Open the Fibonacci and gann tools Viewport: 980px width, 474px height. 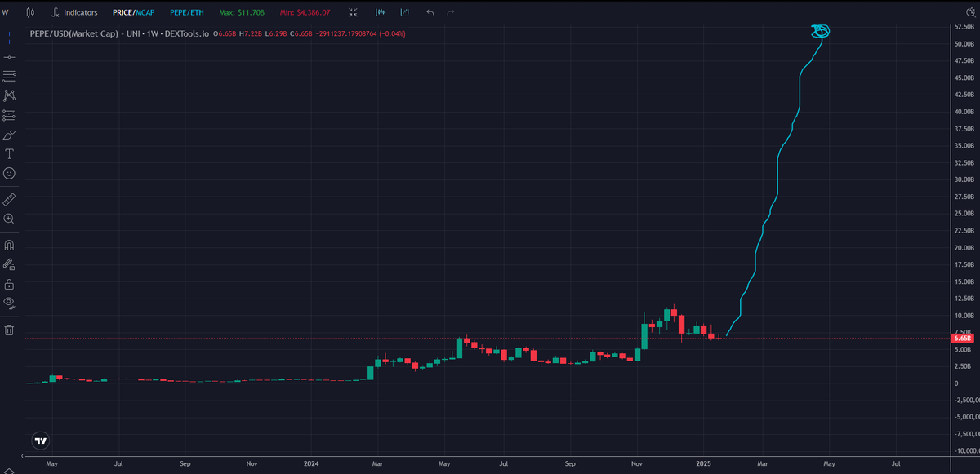(x=9, y=77)
